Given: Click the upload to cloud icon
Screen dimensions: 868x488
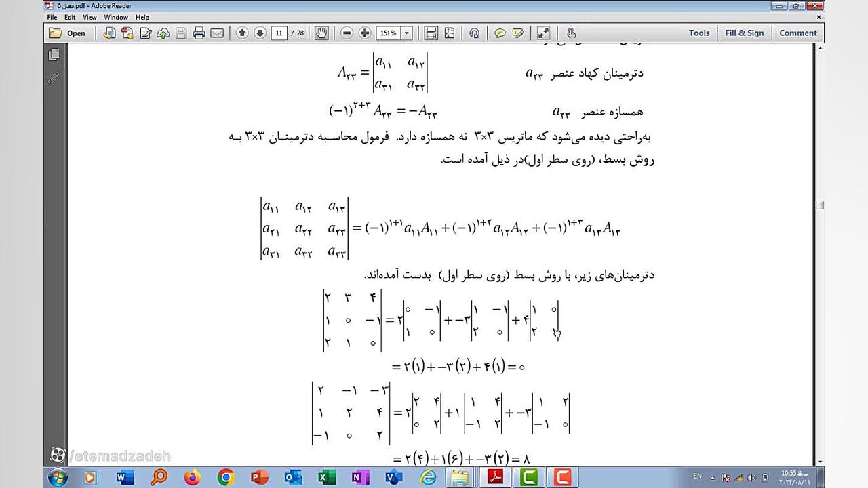Looking at the screenshot, I should tap(163, 33).
